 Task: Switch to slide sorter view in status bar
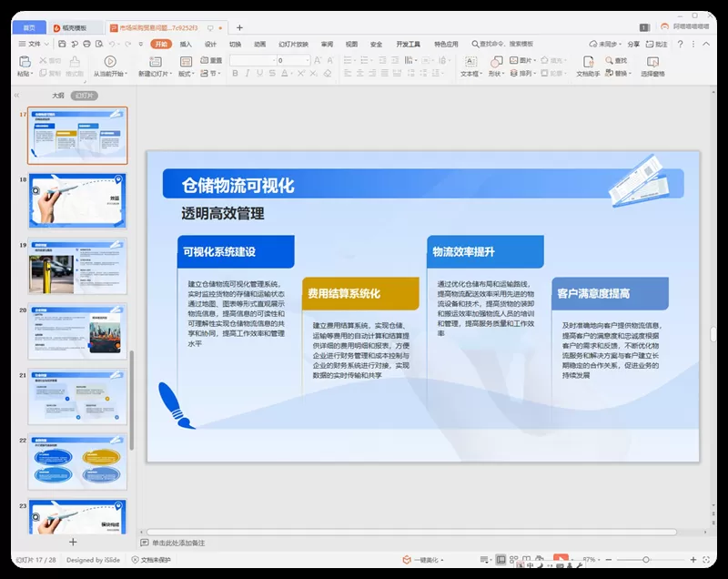pos(513,560)
